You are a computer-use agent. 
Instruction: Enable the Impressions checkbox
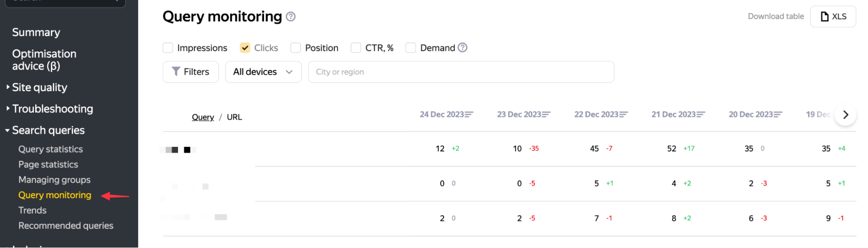[168, 48]
